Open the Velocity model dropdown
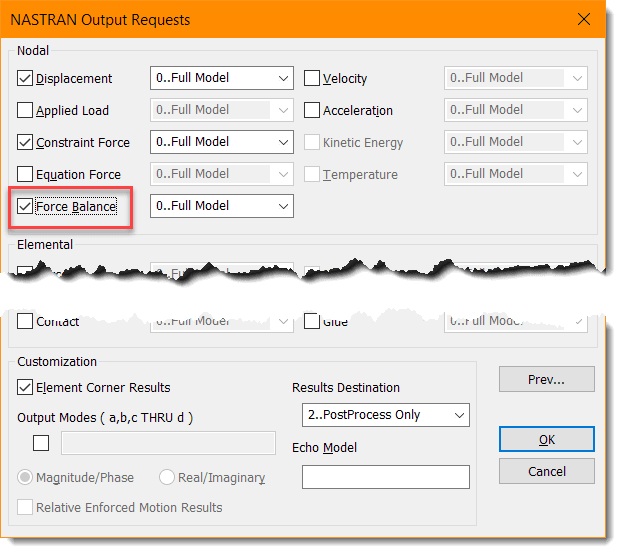Screen dimensions: 621x553 pos(516,78)
